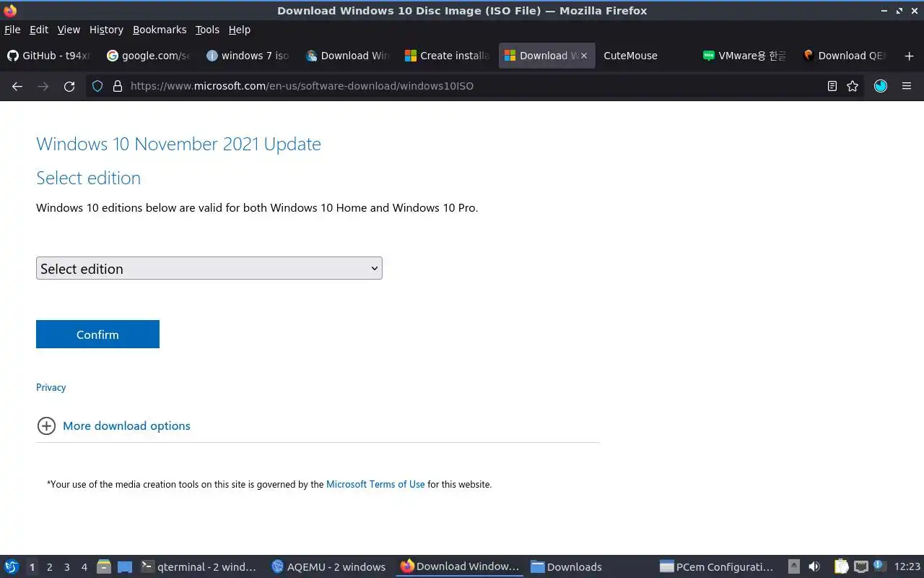
Task: Open the View menu
Action: point(69,30)
